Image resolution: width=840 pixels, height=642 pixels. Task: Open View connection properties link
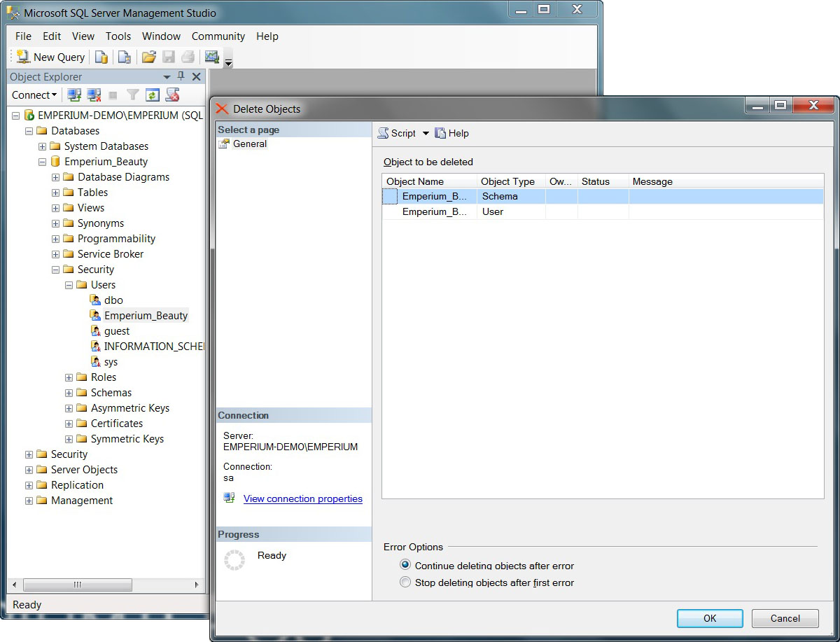(x=302, y=498)
